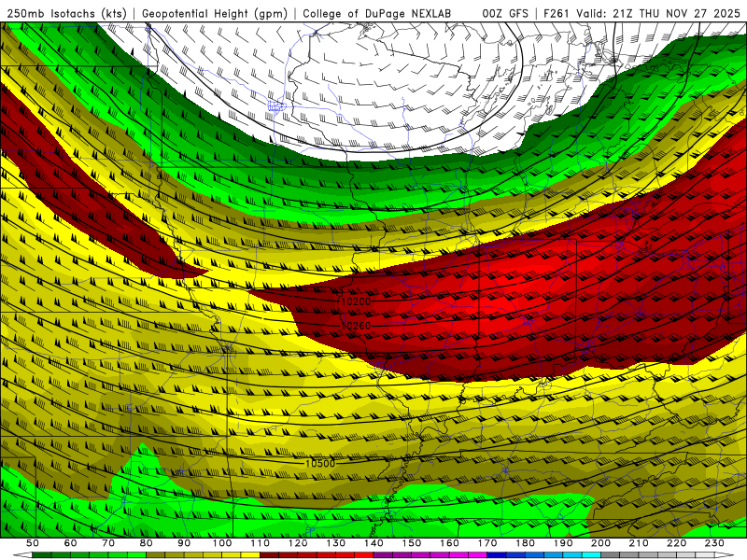747x560 pixels.
Task: Click the 180 value on the color scale
Action: tap(525, 543)
